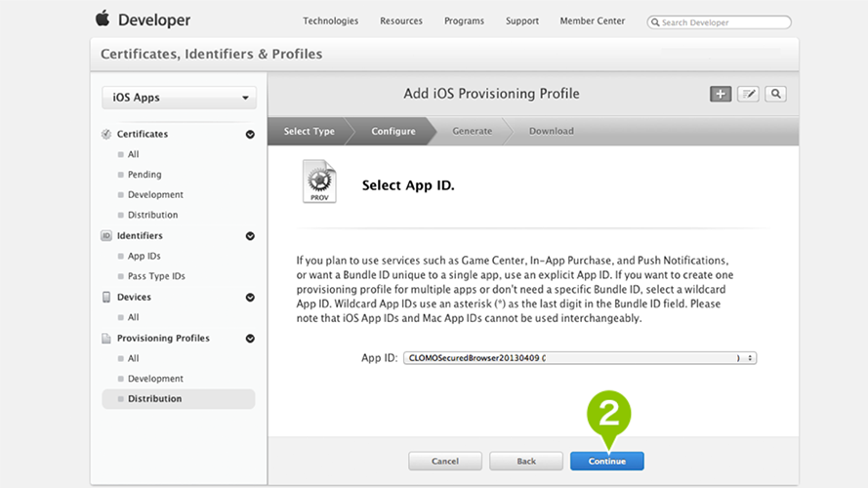Go to Select Type step

click(309, 131)
